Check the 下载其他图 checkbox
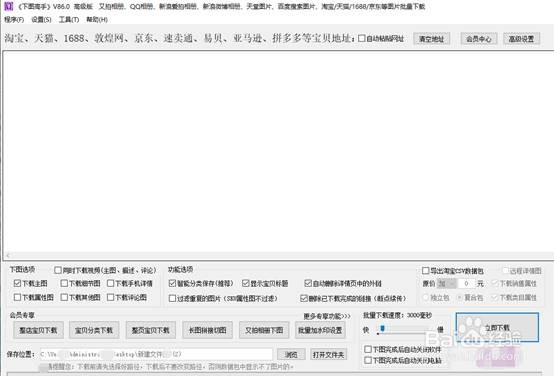Image resolution: width=554 pixels, height=376 pixels. [x=64, y=297]
